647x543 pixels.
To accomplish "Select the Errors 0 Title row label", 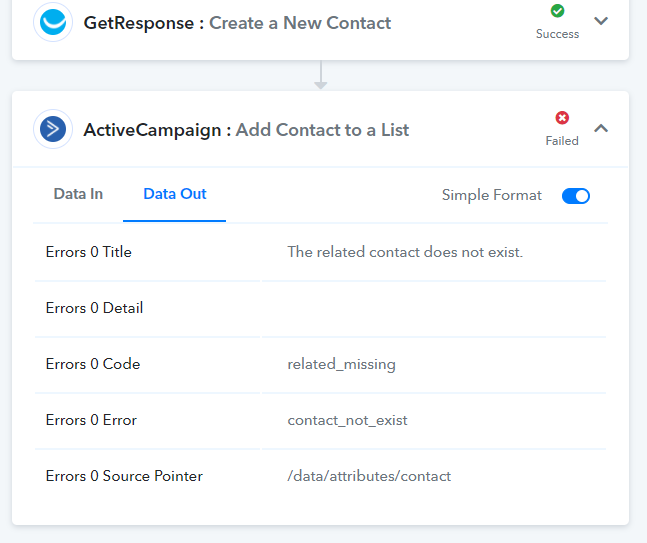I will [x=89, y=252].
